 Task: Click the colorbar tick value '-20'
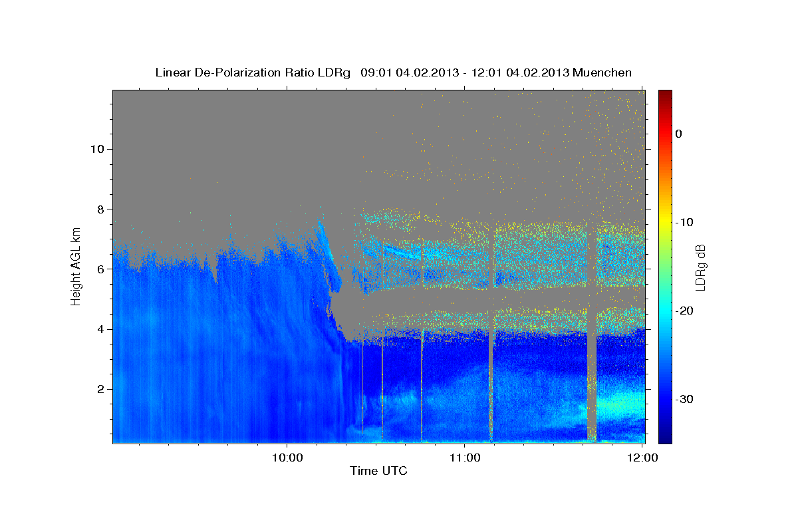[x=686, y=311]
